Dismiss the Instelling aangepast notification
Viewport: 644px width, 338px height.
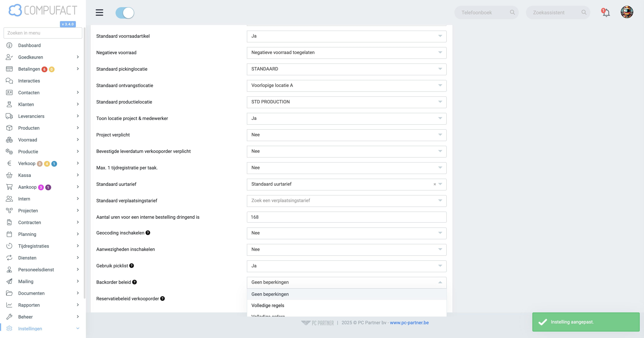point(586,322)
